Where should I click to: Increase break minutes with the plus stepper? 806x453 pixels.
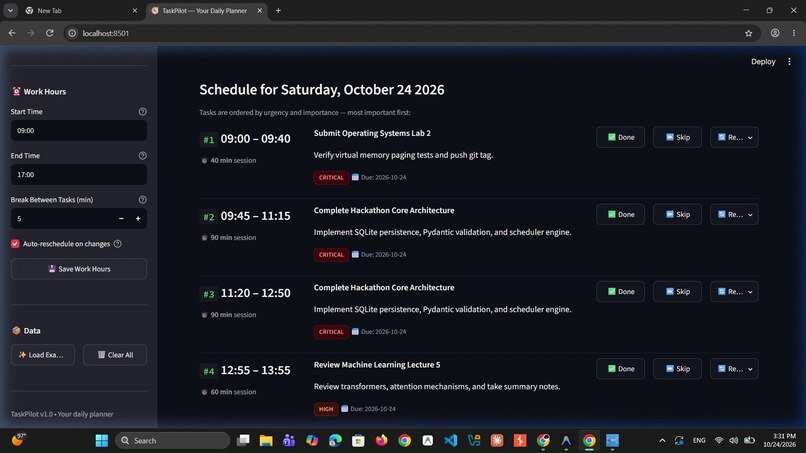pos(138,219)
